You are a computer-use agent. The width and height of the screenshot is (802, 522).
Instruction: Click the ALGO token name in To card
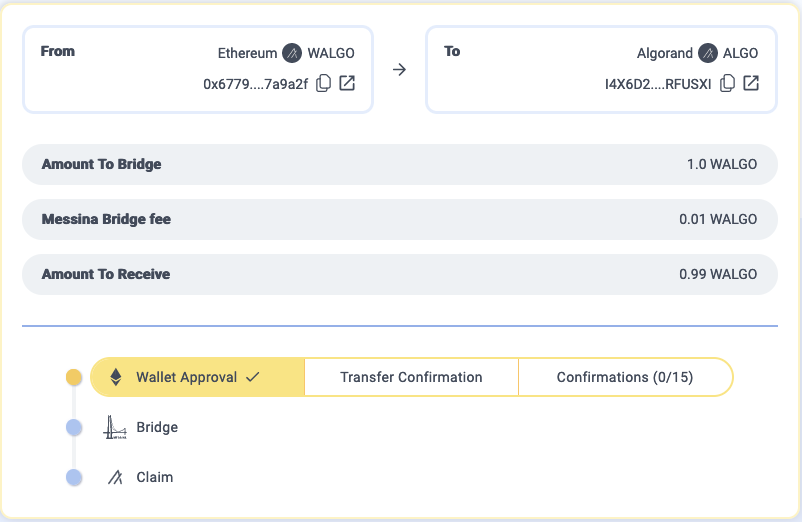(740, 53)
